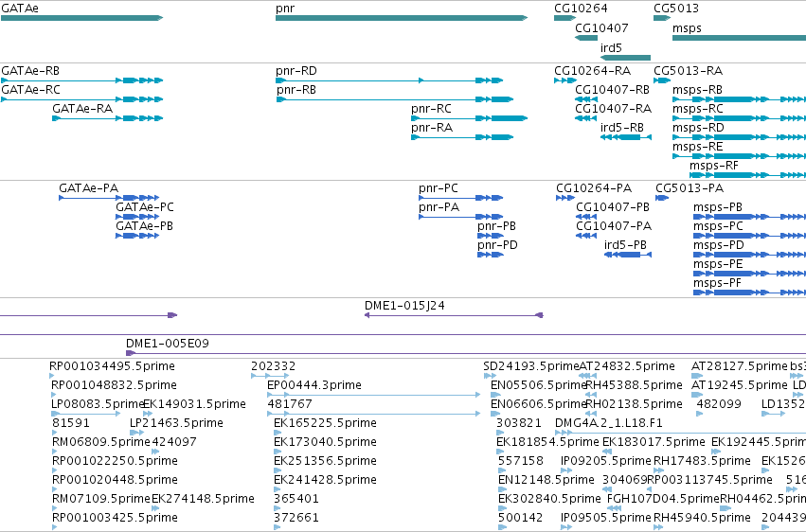This screenshot has width=806, height=532.
Task: Select the DME1-005E09 clone feature
Action: (466, 353)
